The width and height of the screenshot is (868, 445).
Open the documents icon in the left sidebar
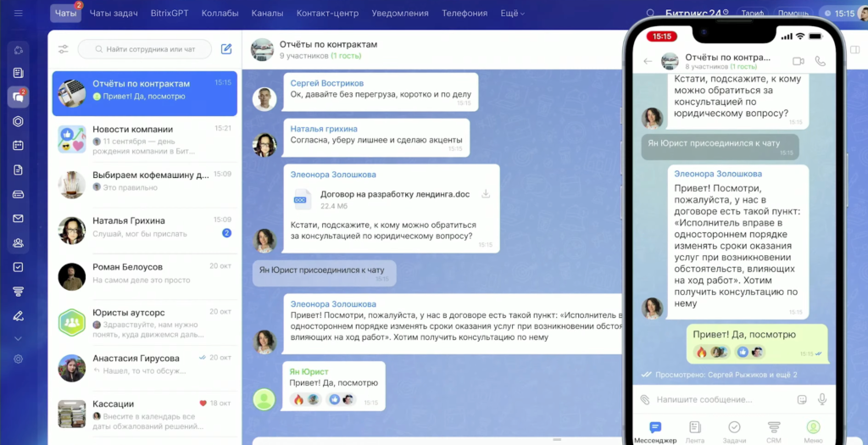[x=19, y=170]
